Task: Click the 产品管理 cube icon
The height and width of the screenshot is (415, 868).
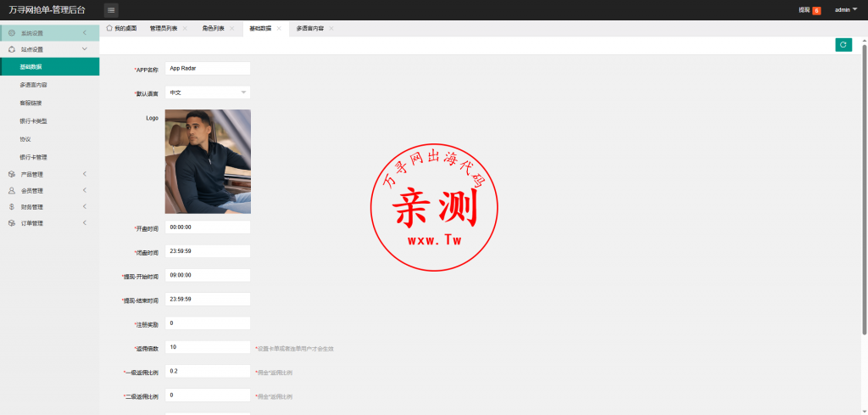Action: (12, 175)
